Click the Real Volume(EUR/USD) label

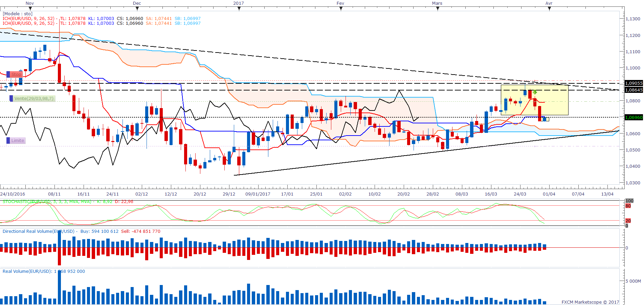27,271
